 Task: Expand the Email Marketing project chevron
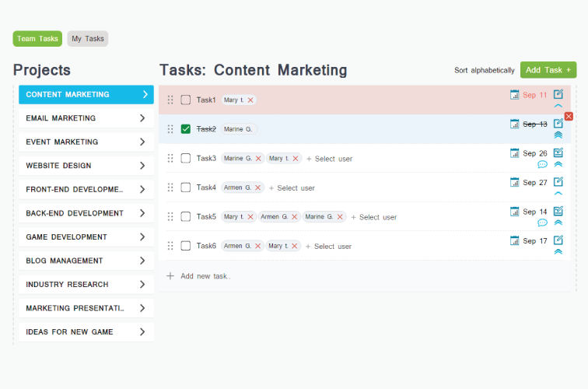click(142, 118)
